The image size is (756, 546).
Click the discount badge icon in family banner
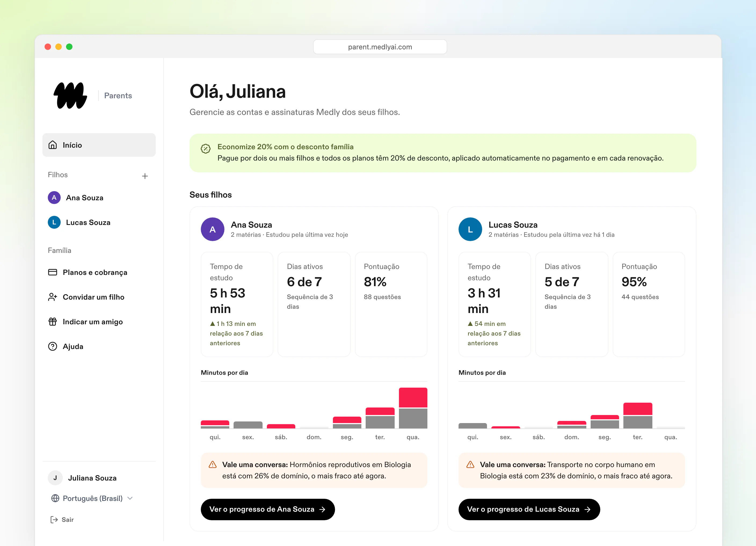(x=206, y=149)
